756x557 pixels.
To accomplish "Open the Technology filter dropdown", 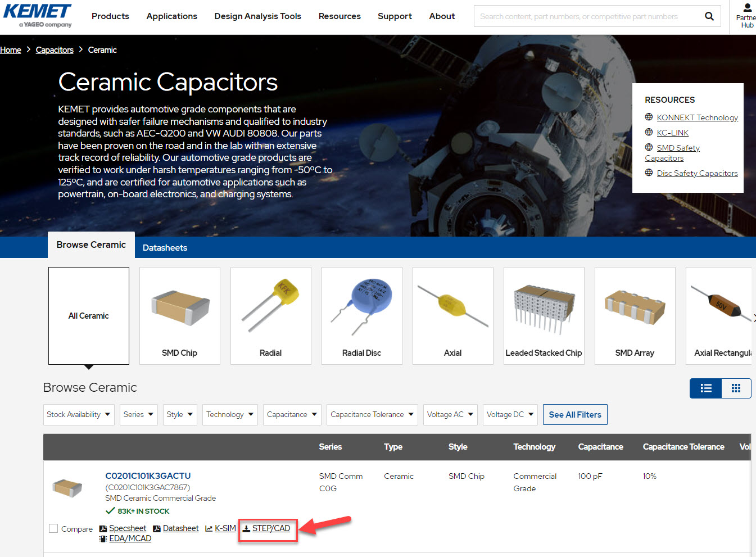I will [230, 415].
